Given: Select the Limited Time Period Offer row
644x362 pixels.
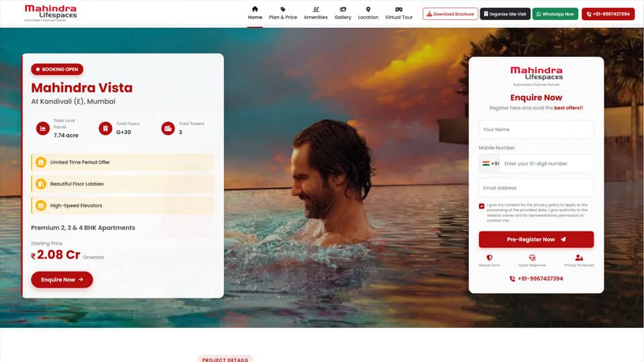Looking at the screenshot, I should point(122,162).
